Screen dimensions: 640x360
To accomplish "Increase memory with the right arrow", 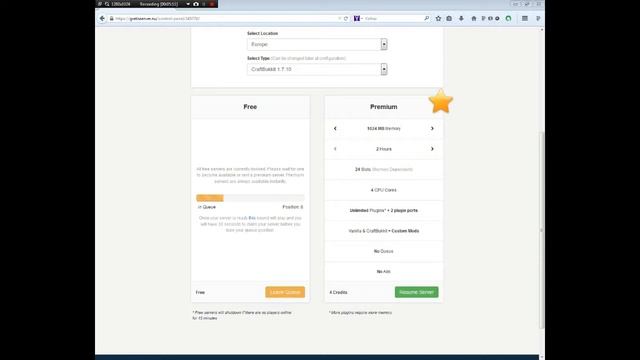I will 432,129.
